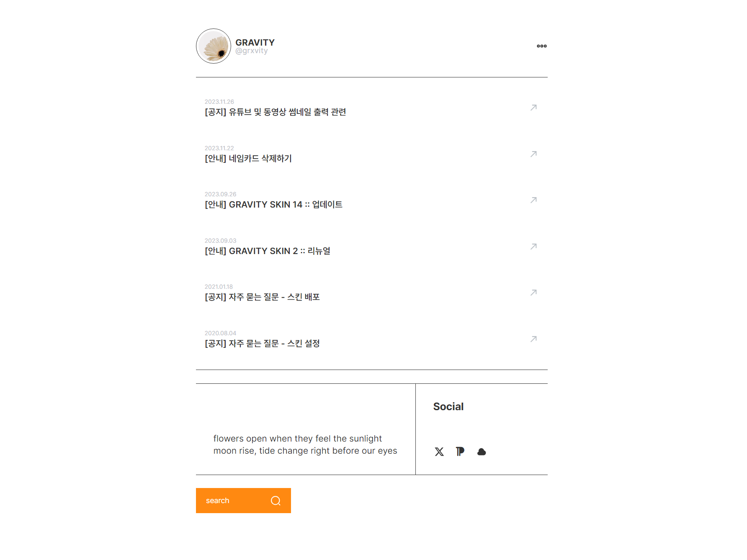This screenshot has height=560, width=747.
Task: Click the GRAVITY blog title
Action: point(255,42)
